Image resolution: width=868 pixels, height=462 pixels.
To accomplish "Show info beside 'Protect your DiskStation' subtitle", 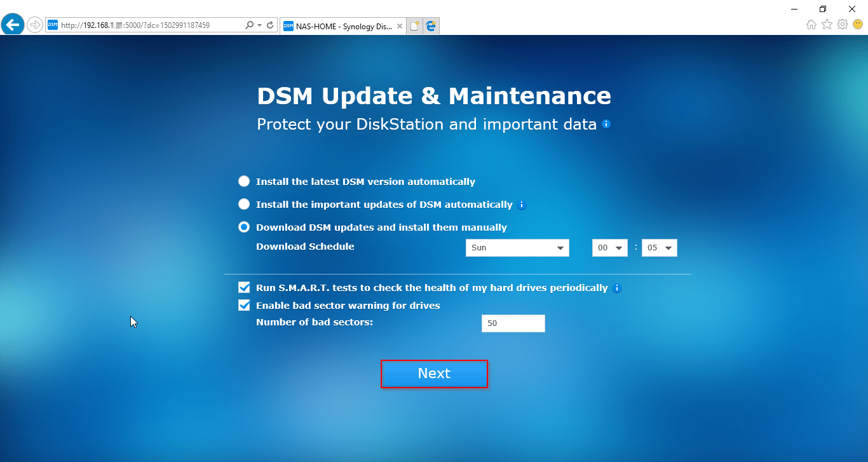I will coord(606,124).
